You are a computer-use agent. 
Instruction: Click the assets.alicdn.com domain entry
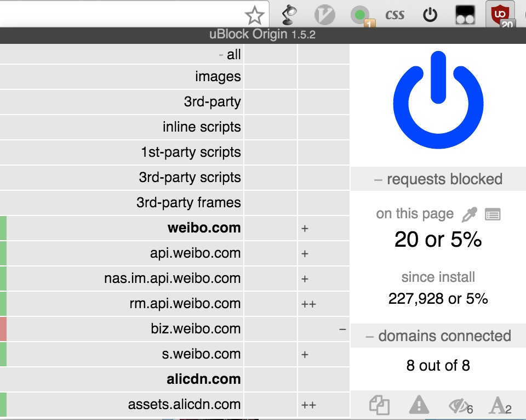[184, 405]
